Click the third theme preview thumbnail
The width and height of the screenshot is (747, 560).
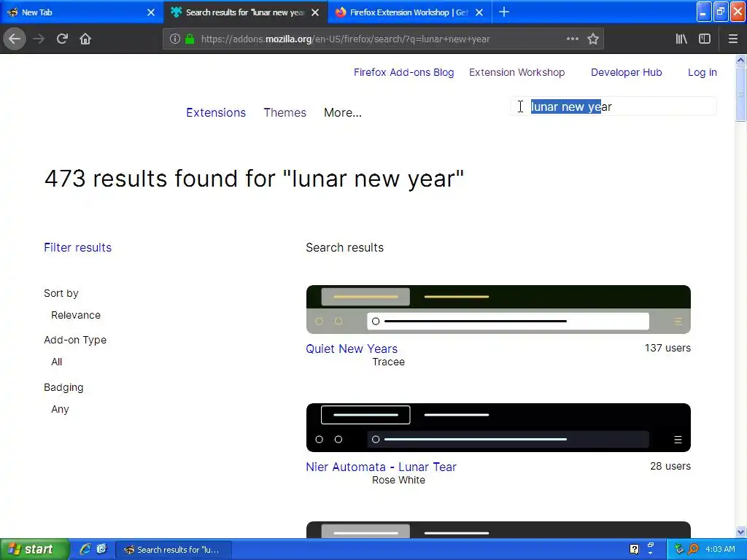point(498,530)
